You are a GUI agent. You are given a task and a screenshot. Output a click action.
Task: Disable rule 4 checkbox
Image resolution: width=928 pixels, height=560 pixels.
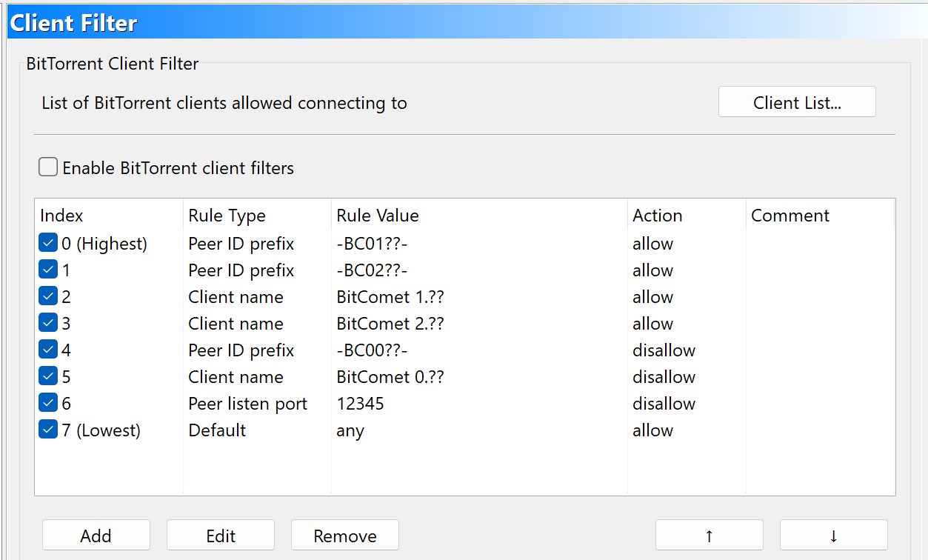(x=48, y=350)
